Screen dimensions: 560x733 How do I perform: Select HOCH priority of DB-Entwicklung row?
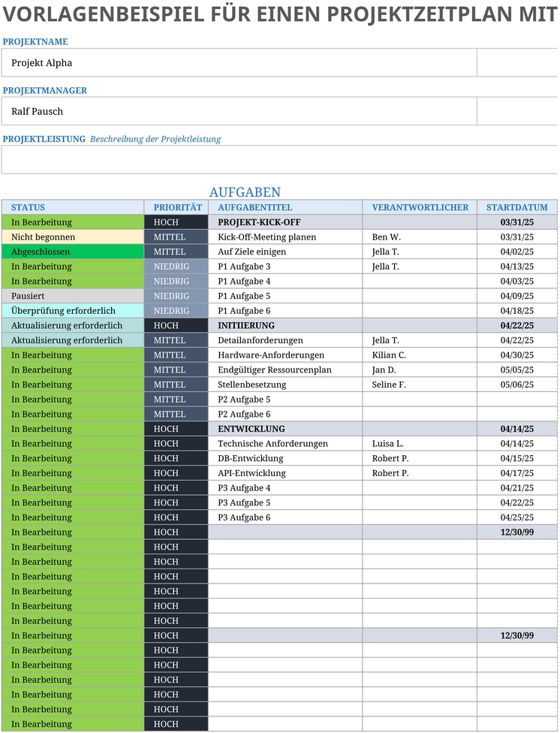pos(176,459)
